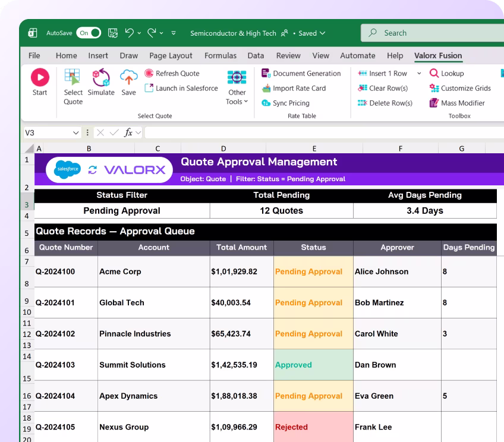Click the Search box
Image resolution: width=504 pixels, height=442 pixels.
pyautogui.click(x=432, y=33)
